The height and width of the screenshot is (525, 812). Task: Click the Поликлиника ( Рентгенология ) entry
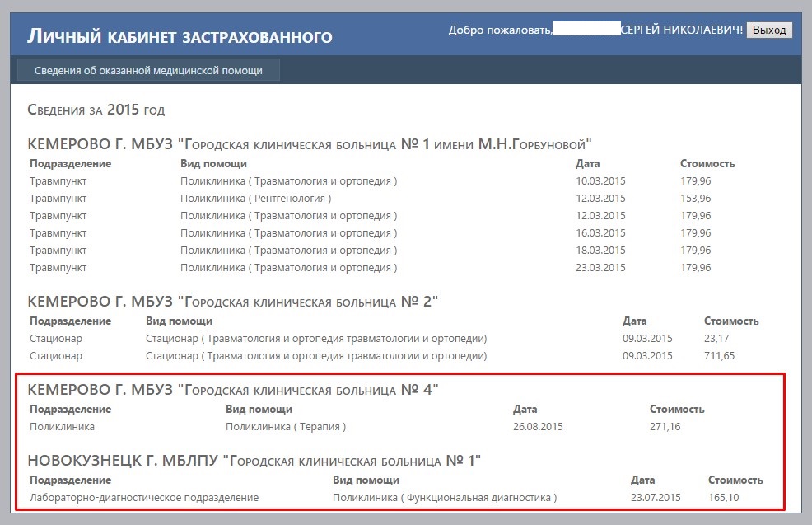pyautogui.click(x=256, y=199)
